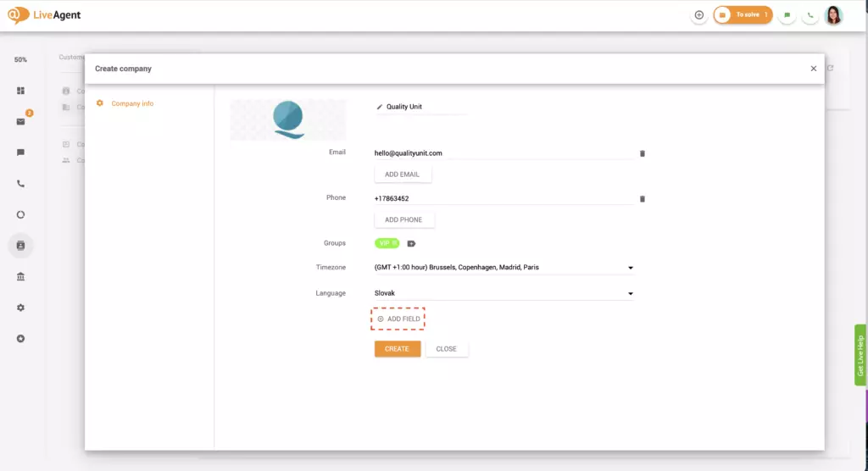The image size is (868, 471).
Task: Open the To solve tickets button
Action: (743, 15)
